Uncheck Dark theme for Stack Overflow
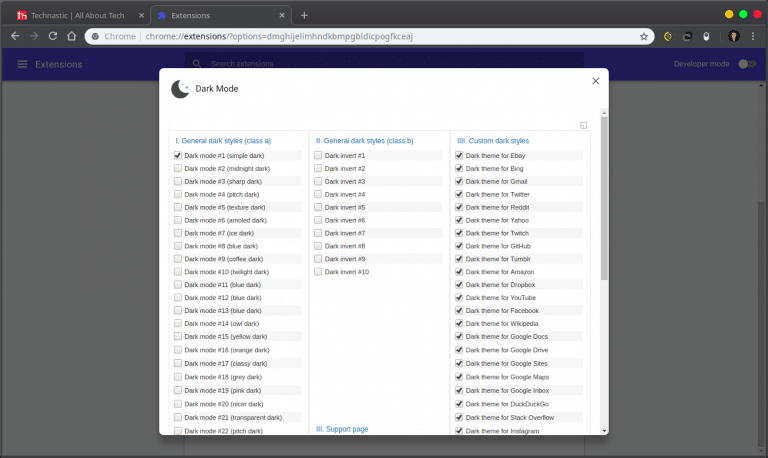The width and height of the screenshot is (768, 458). [459, 417]
